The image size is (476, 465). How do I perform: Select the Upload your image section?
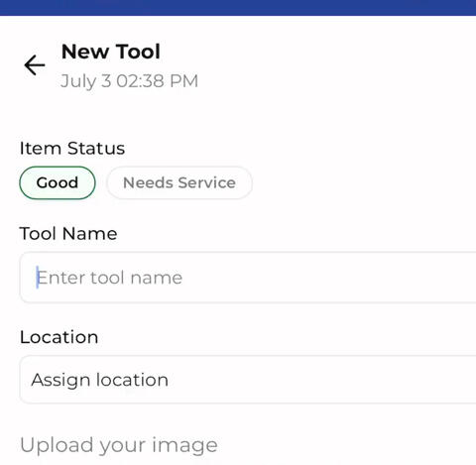click(x=119, y=445)
